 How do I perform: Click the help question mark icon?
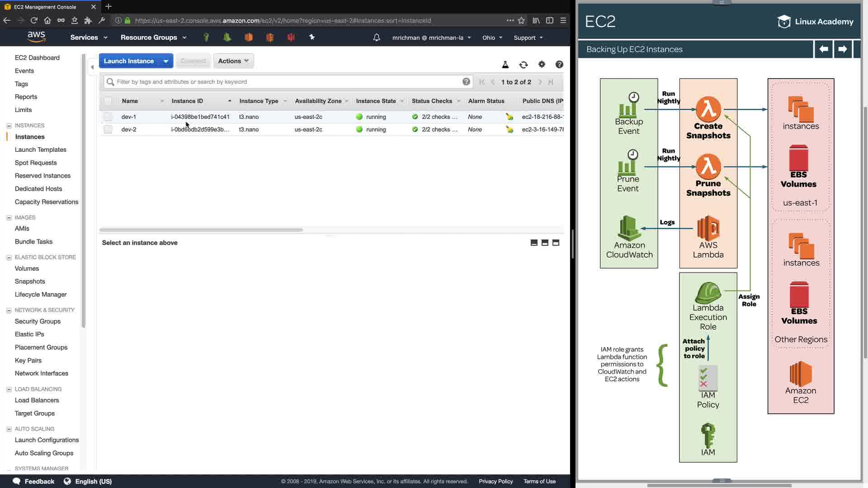point(559,65)
